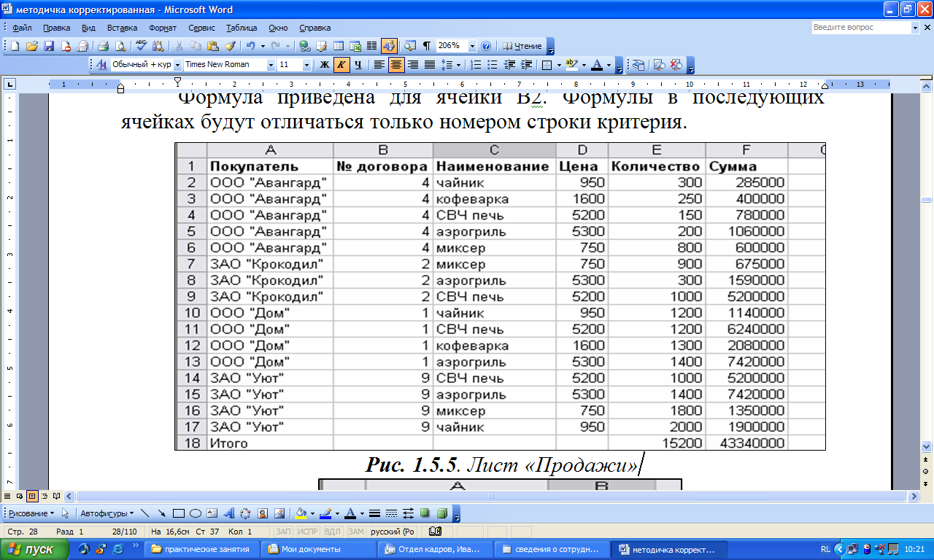The width and height of the screenshot is (934, 560).
Task: Insert a text box from Drawing toolbar
Action: click(212, 513)
